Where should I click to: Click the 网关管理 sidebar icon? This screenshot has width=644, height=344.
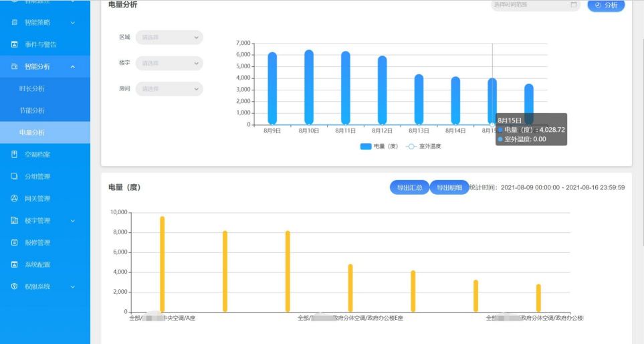point(15,199)
